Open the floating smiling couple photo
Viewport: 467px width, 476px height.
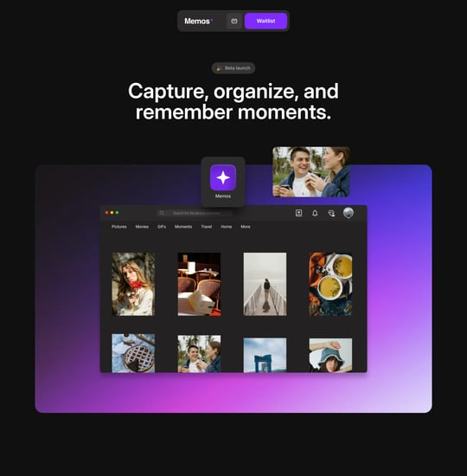pyautogui.click(x=311, y=172)
